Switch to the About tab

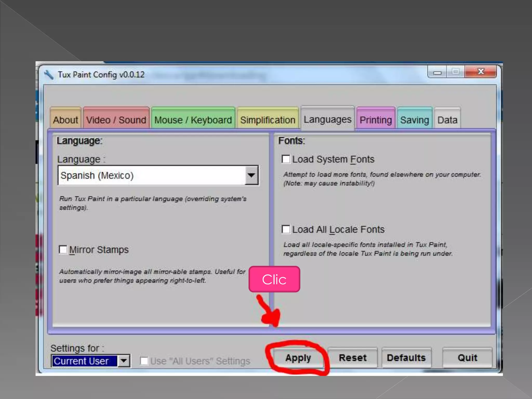[65, 120]
